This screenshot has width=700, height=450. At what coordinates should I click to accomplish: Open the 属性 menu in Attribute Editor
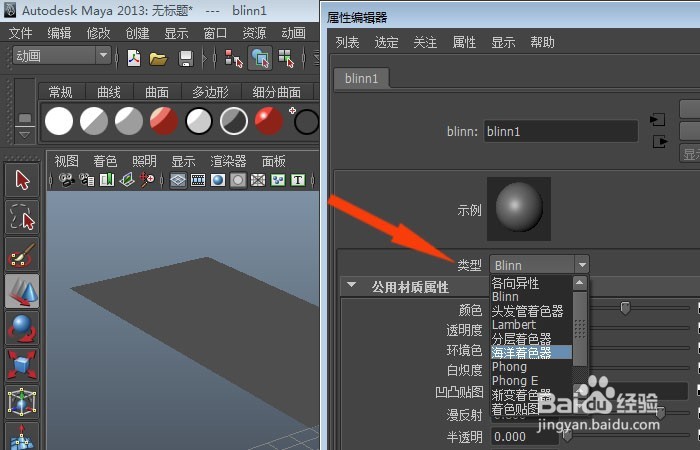coord(464,42)
